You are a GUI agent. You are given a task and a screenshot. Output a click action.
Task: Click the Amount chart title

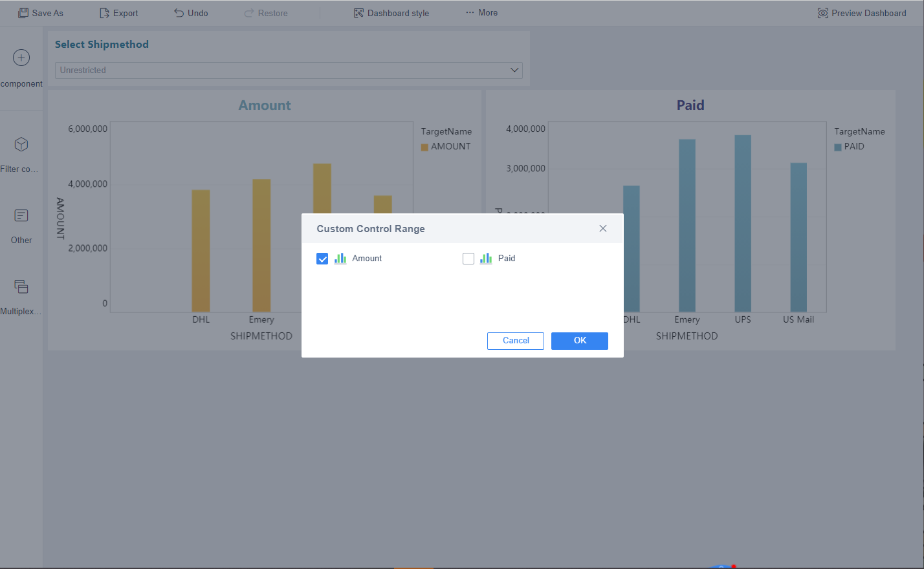[265, 105]
